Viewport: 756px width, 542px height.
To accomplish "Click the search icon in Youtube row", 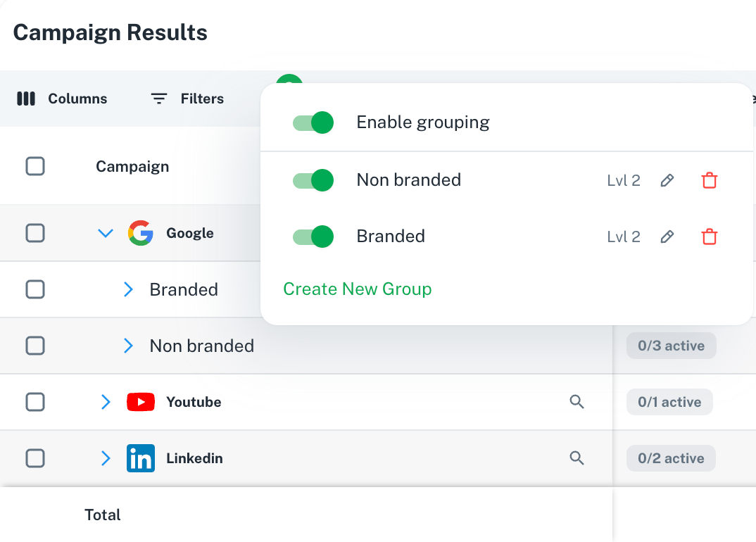I will click(x=577, y=402).
